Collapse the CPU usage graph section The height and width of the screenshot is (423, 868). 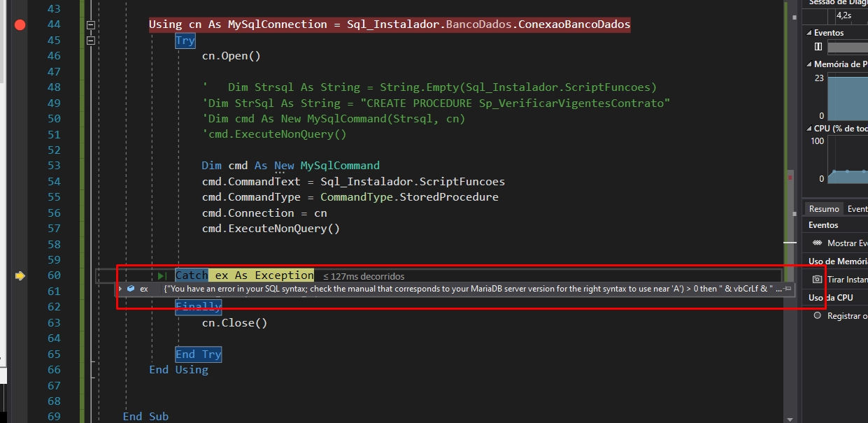[810, 129]
